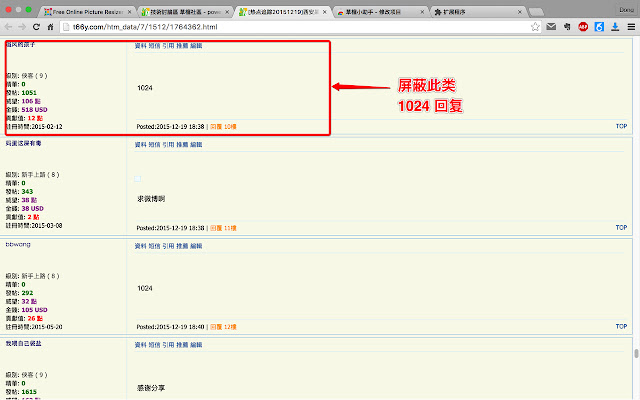This screenshot has height=400, width=640.
Task: Click 編輯 edit link on floor 11 post
Action: (x=196, y=144)
